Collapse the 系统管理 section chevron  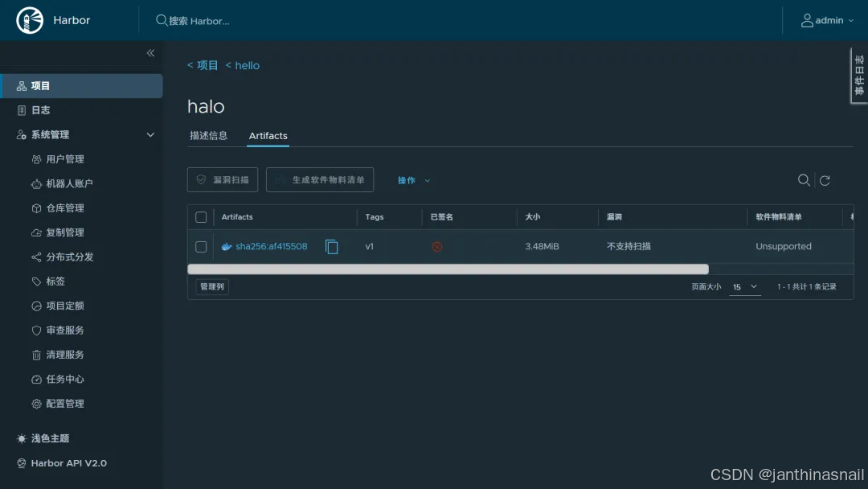(150, 134)
